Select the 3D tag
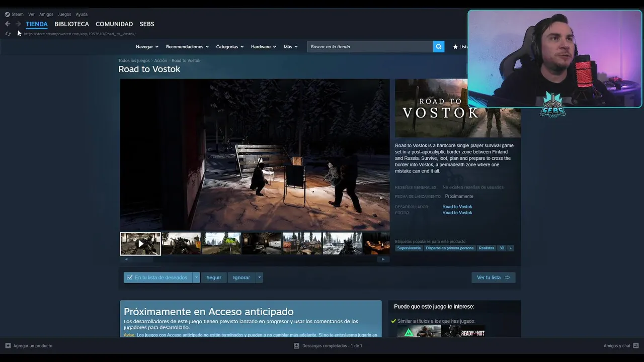 (502, 248)
